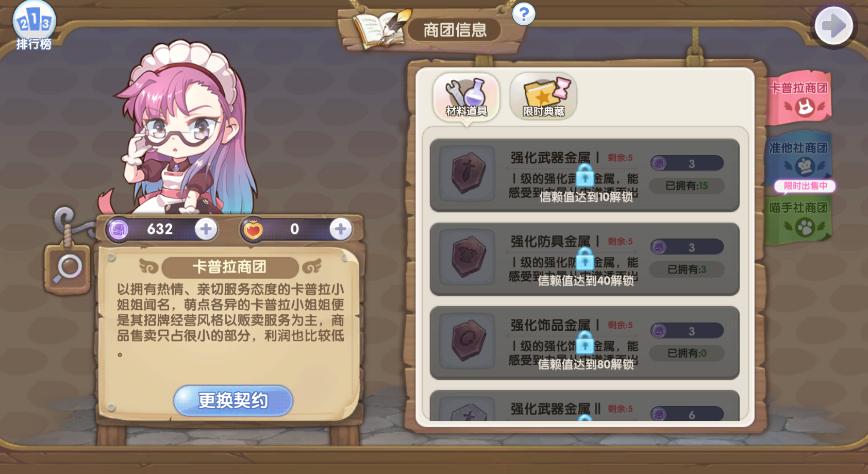Click the 强化防具金属 I item icon
868x474 pixels.
(468, 258)
